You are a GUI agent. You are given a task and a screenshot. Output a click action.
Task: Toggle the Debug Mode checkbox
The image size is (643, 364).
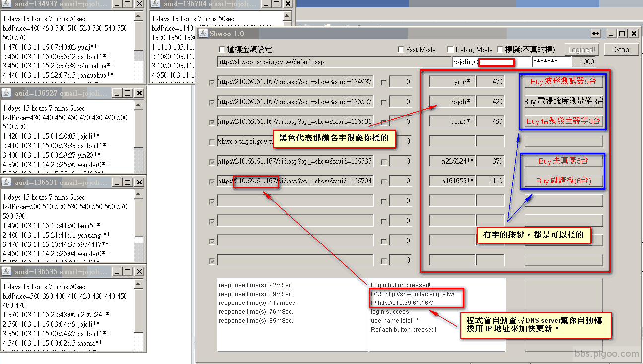coord(450,50)
